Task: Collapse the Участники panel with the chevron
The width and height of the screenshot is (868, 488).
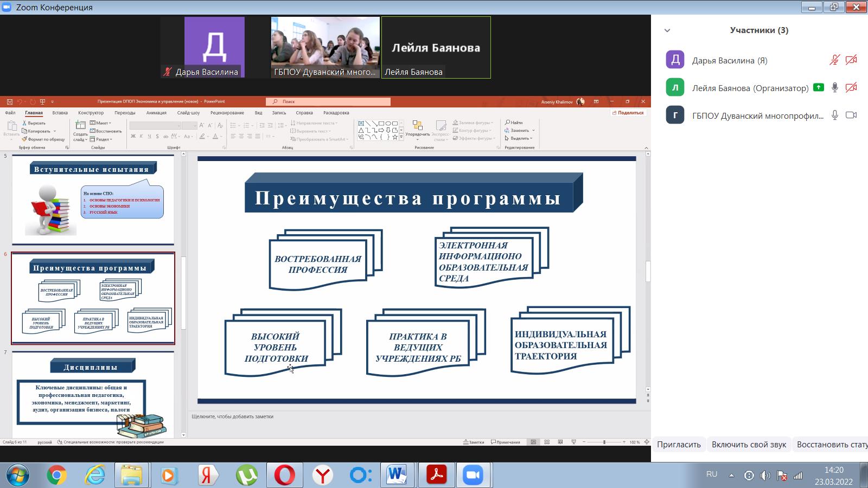Action: click(667, 30)
